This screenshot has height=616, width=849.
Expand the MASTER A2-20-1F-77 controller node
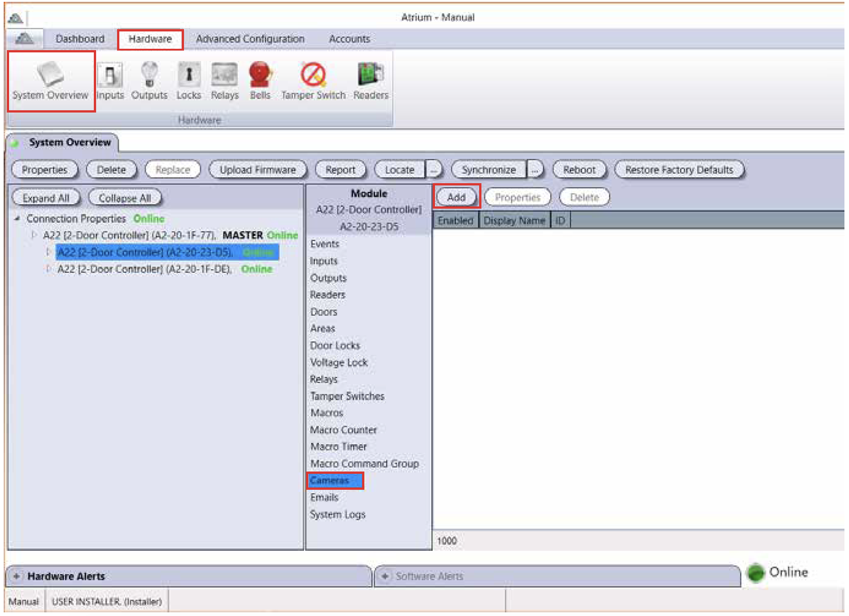[x=34, y=235]
